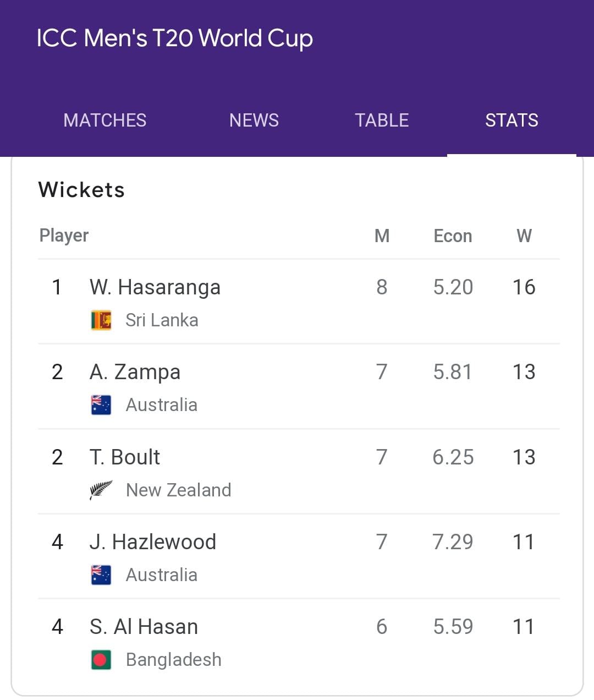Open the TABLE tab
This screenshot has width=594, height=700.
(382, 120)
